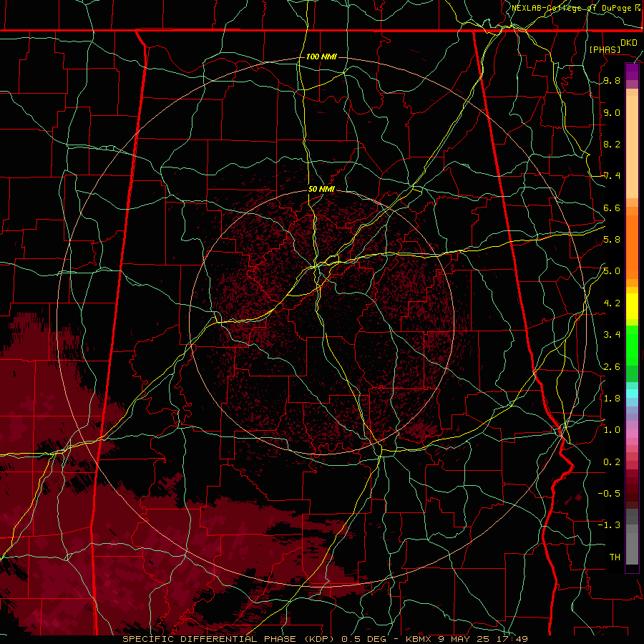644x644 pixels.
Task: Click the 9.8 value on the color scale
Action: coord(612,81)
